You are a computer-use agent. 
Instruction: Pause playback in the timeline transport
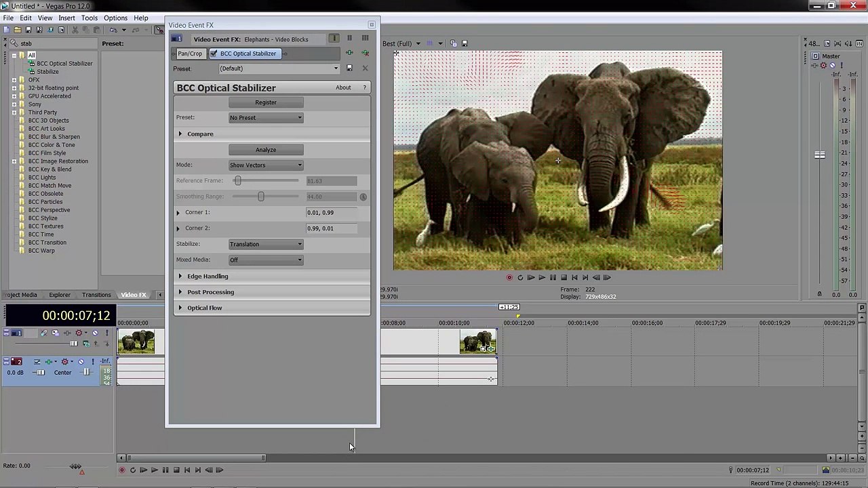165,470
